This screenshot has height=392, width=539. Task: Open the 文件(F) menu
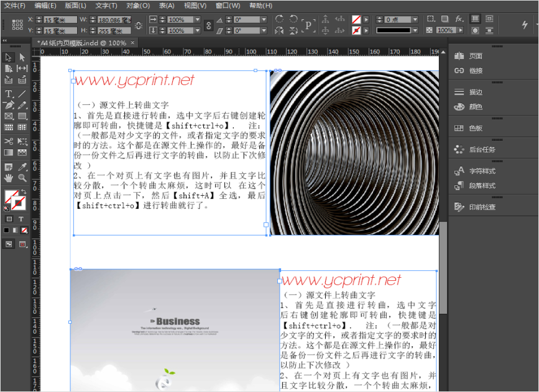pos(15,6)
